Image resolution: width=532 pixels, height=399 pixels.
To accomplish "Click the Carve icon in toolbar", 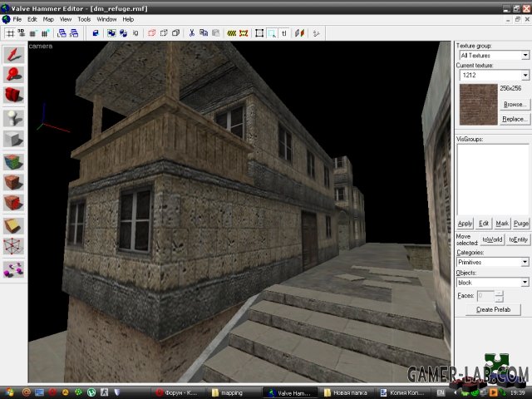I will pyautogui.click(x=96, y=33).
